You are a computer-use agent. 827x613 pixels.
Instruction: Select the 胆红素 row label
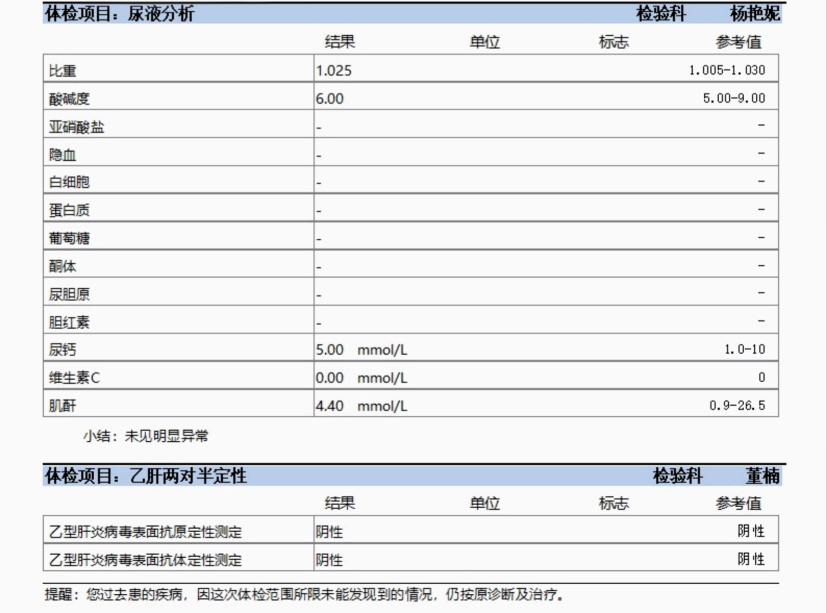[69, 322]
